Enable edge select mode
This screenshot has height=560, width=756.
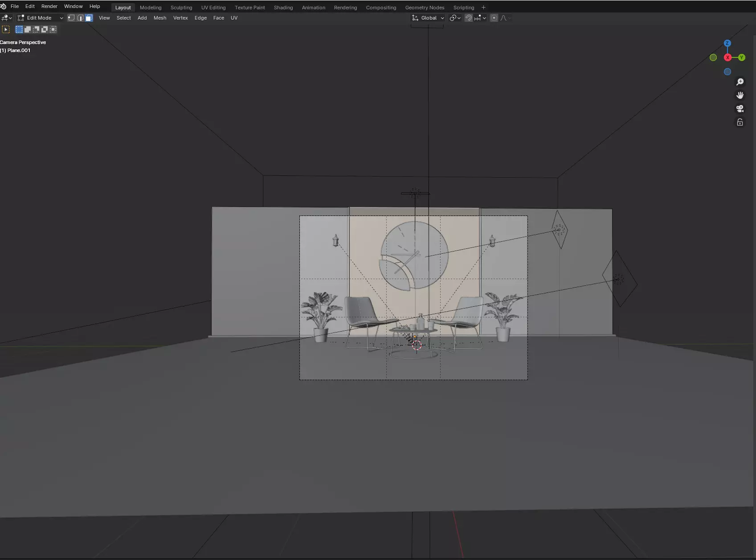[x=80, y=18]
